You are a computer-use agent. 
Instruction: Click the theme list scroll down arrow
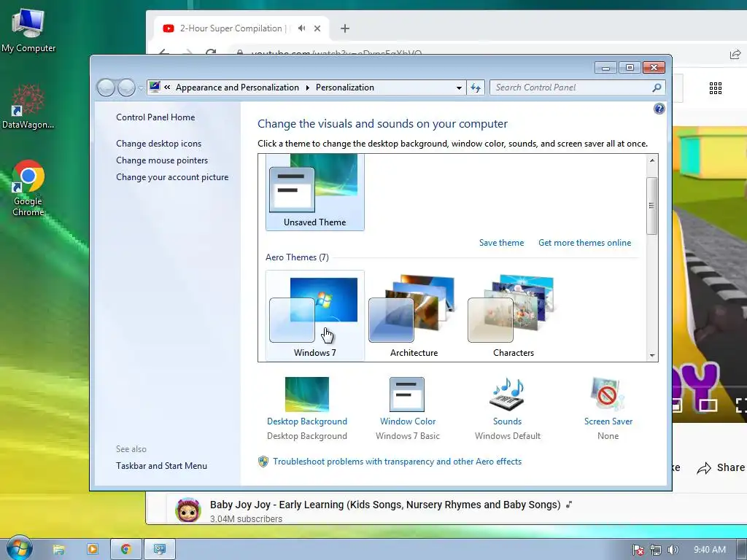652,356
